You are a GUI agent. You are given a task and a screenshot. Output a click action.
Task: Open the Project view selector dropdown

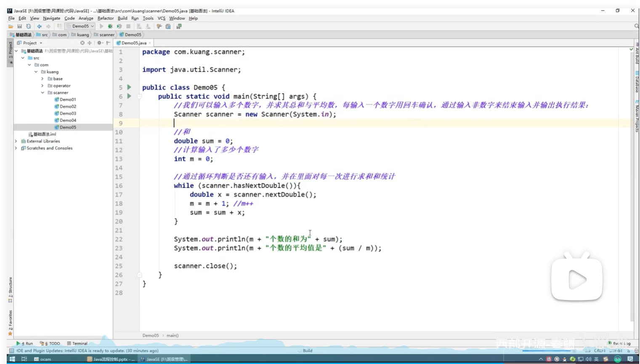click(x=29, y=43)
